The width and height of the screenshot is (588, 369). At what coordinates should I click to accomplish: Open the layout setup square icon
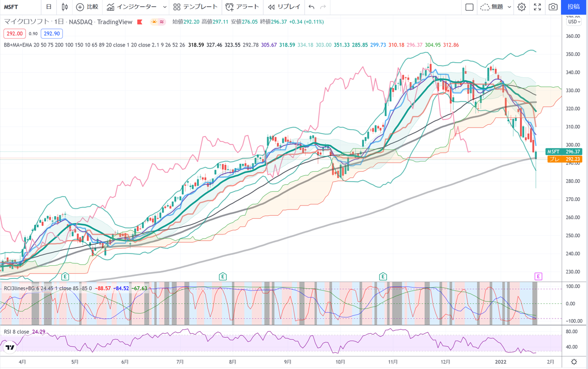[x=469, y=7]
